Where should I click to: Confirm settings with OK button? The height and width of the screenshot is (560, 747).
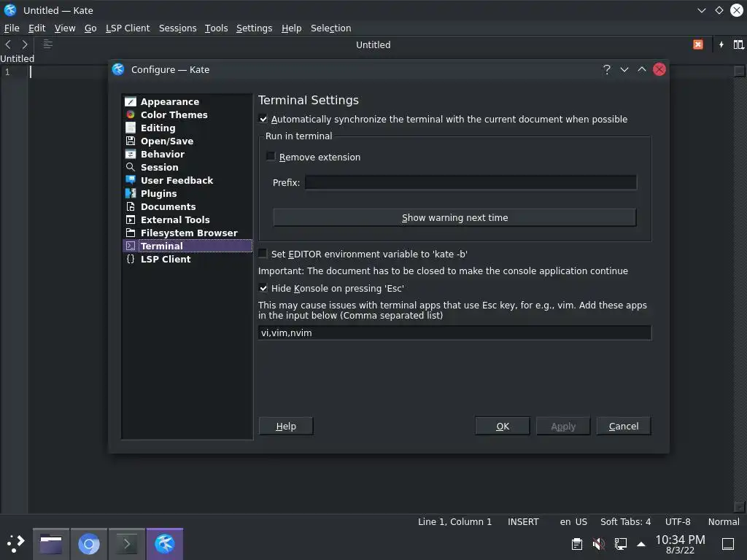coord(503,426)
